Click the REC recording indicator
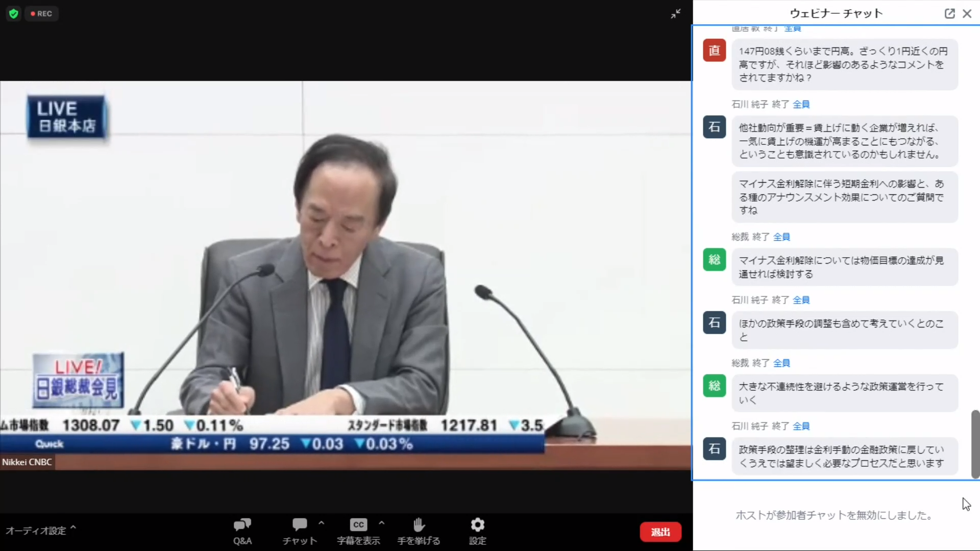980x551 pixels. point(41,14)
